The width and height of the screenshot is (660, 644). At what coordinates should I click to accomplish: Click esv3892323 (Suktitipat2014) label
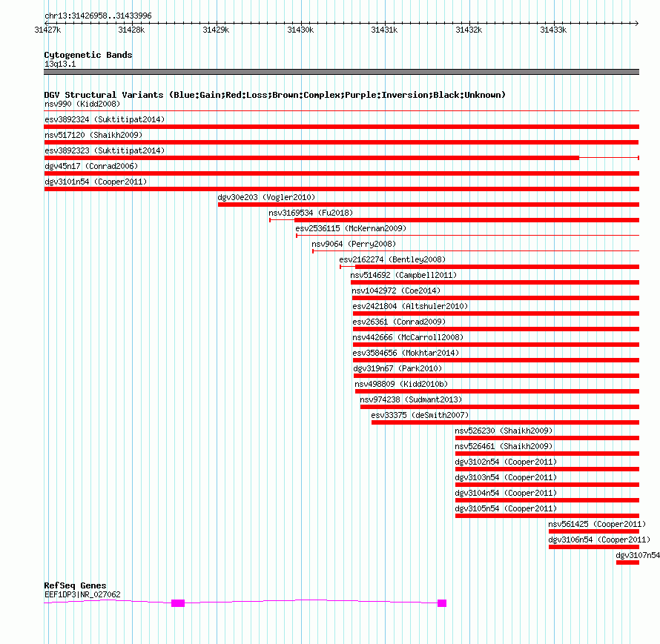(x=105, y=150)
